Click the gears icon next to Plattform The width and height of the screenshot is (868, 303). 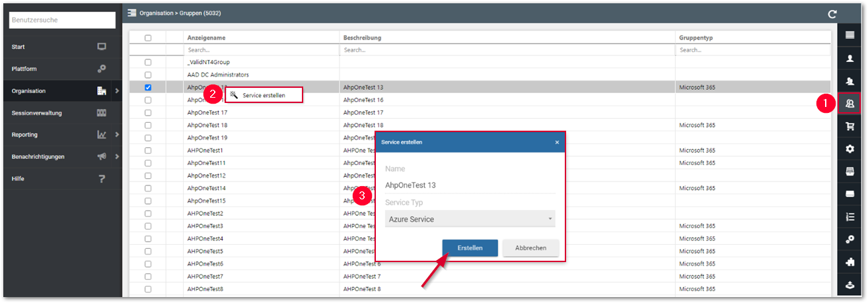[102, 69]
